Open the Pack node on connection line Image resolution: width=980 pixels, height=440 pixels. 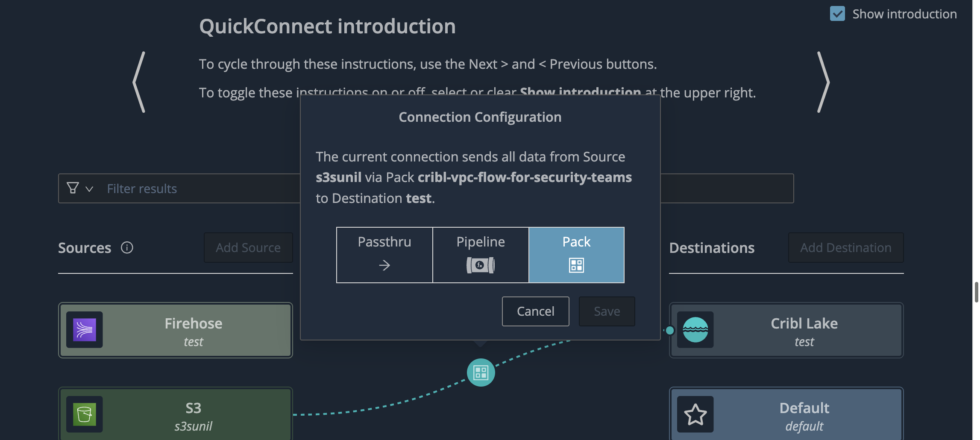[x=481, y=373]
